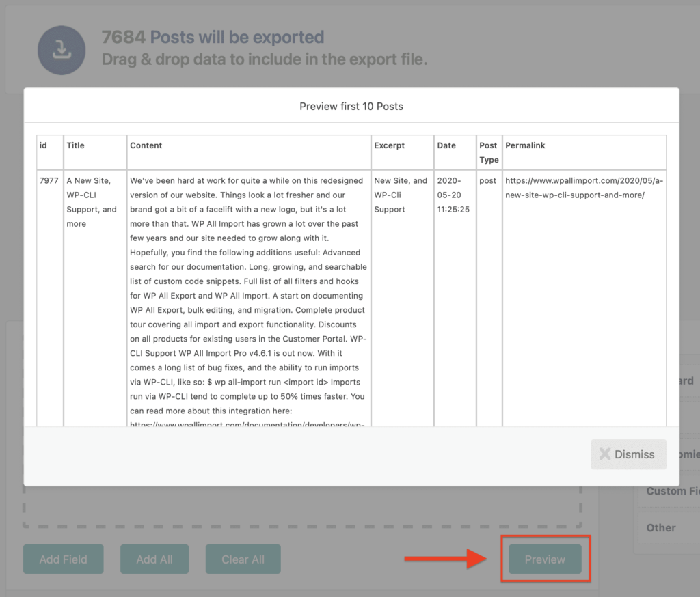Select the id column header in the preview table

click(x=44, y=145)
